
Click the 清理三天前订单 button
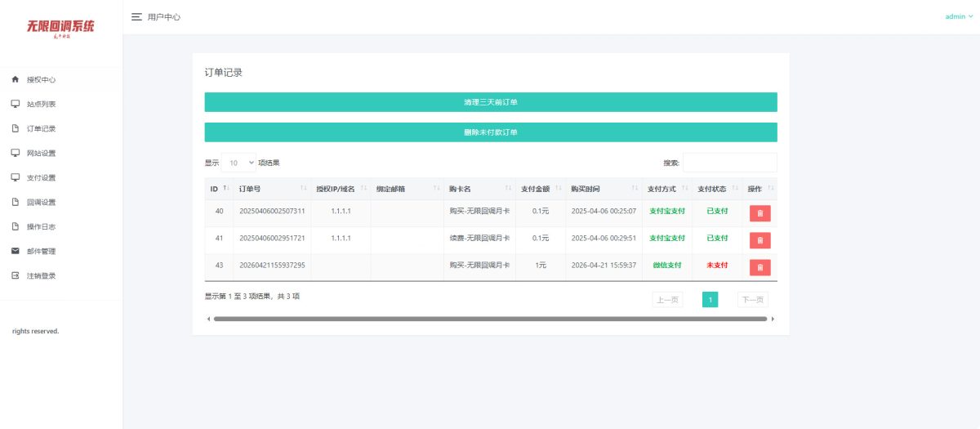(491, 102)
